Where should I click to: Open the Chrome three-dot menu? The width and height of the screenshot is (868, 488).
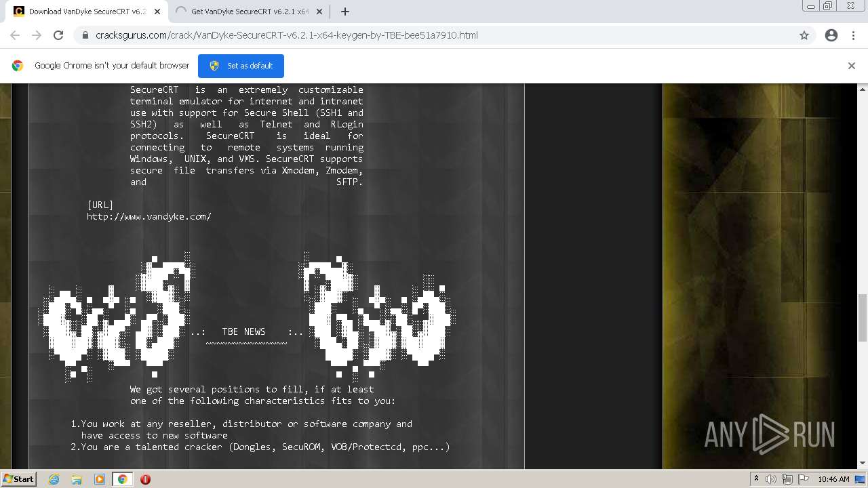[x=853, y=35]
